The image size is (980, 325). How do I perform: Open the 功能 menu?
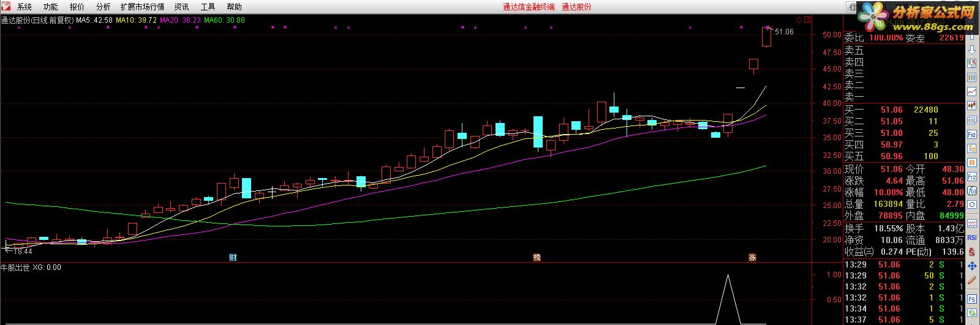[50, 7]
